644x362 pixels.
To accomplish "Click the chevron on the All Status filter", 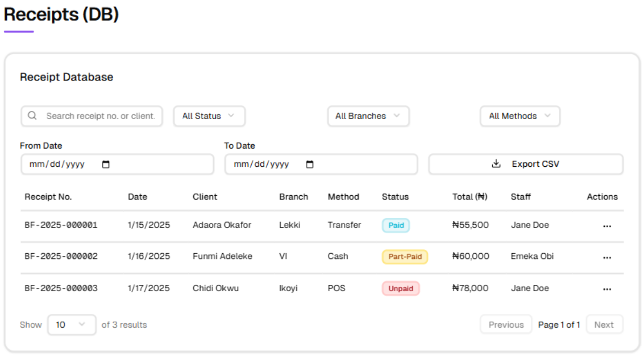I will (x=231, y=116).
